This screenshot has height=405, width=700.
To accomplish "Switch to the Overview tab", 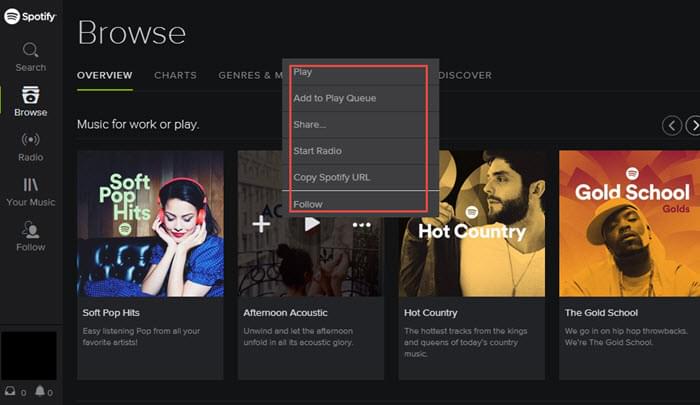I will (104, 75).
